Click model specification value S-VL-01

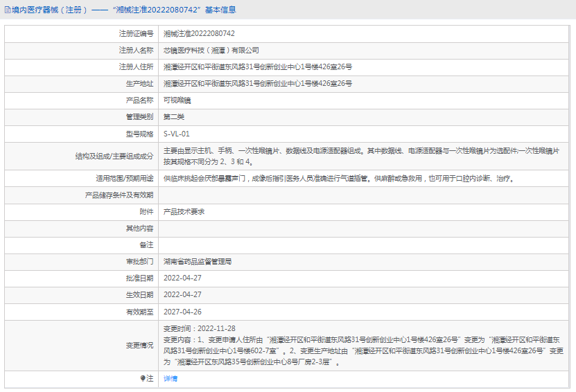click(x=177, y=134)
